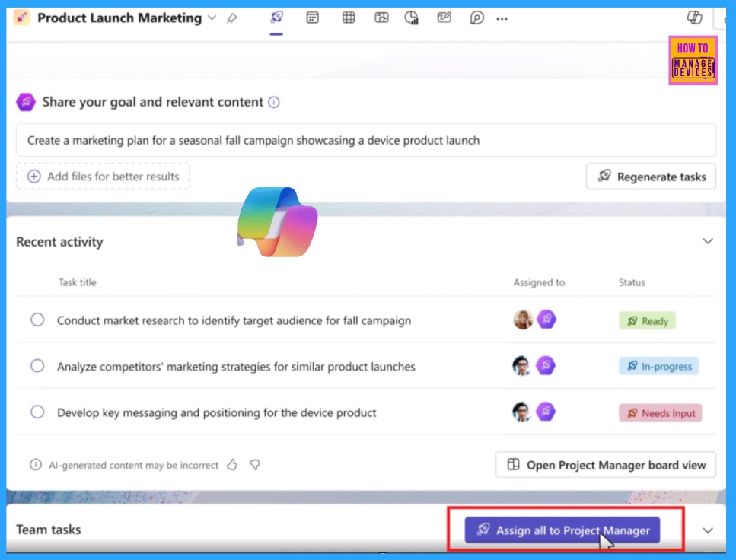The width and height of the screenshot is (736, 560).
Task: Click the Ready status badge
Action: 647,320
